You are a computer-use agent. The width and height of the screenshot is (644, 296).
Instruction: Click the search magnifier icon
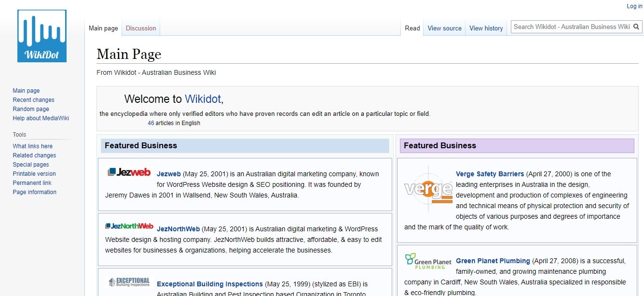click(x=637, y=27)
